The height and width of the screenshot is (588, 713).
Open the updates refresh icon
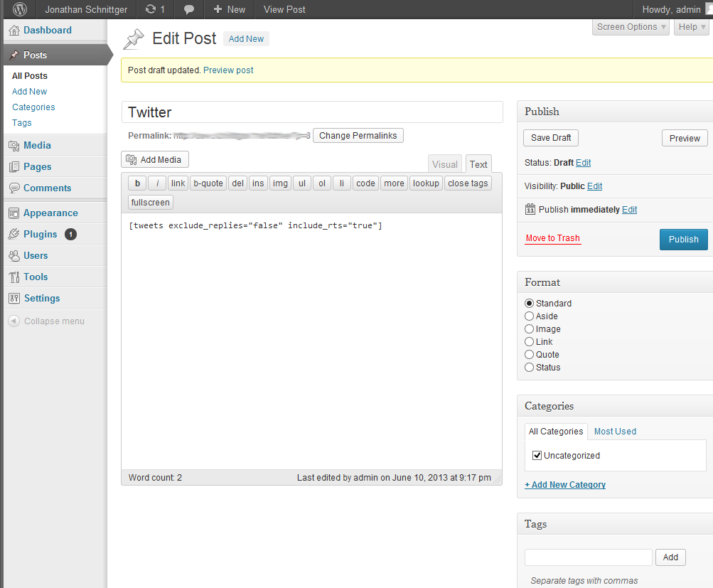click(x=151, y=9)
